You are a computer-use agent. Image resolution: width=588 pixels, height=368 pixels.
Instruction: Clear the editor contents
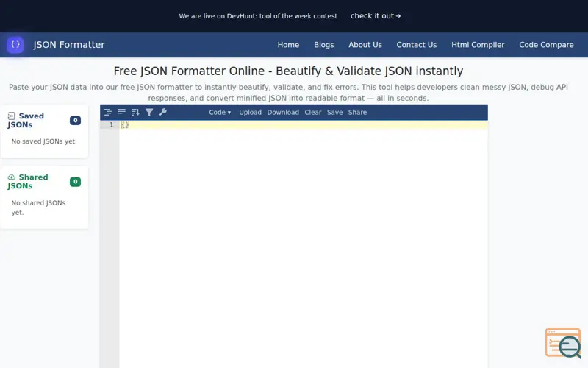click(x=313, y=113)
